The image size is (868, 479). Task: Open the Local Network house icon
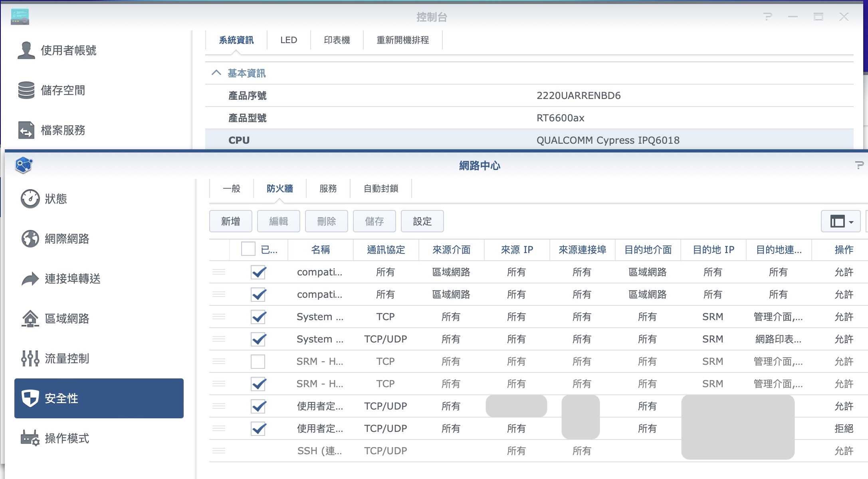(x=30, y=319)
